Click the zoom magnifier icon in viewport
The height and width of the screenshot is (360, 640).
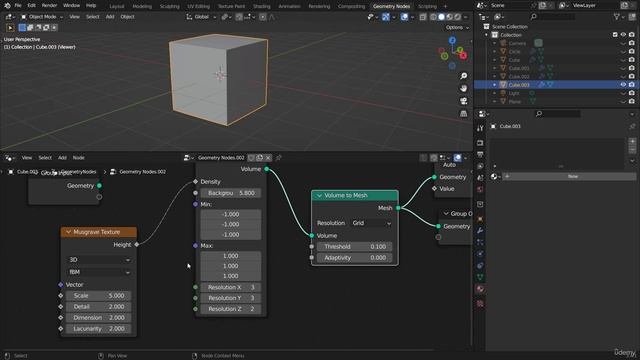pyautogui.click(x=464, y=76)
